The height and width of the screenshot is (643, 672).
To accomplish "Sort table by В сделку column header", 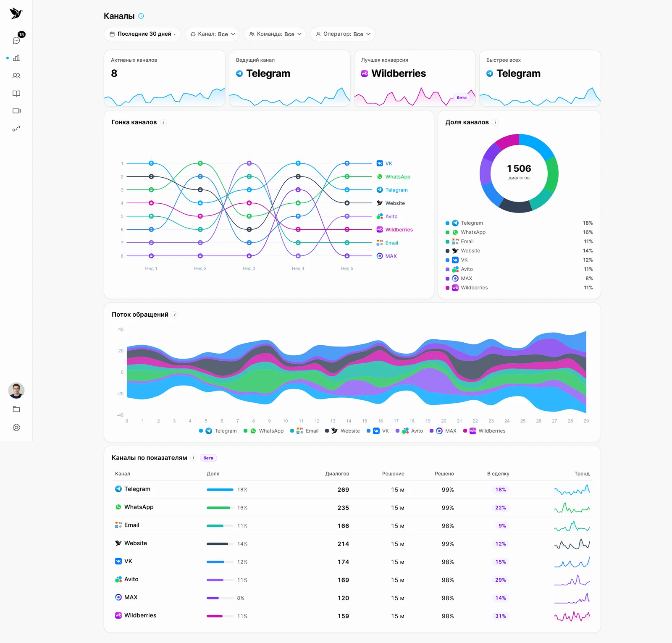I will click(x=498, y=474).
